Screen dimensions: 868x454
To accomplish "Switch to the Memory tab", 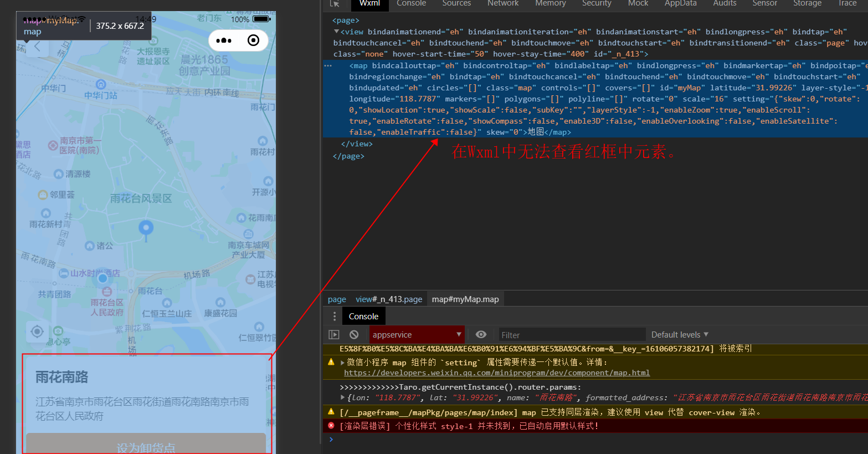I will 550,3.
